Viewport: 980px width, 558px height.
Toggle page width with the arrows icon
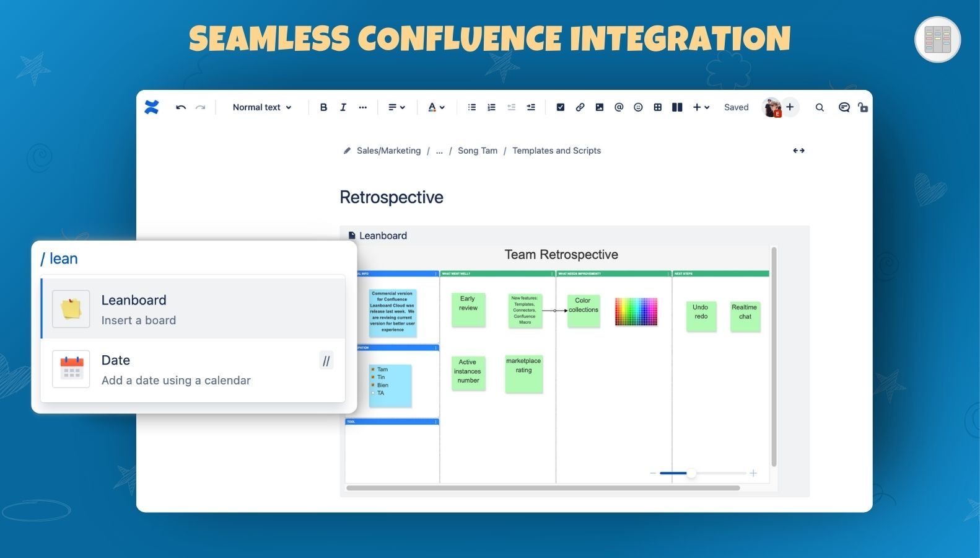click(799, 151)
